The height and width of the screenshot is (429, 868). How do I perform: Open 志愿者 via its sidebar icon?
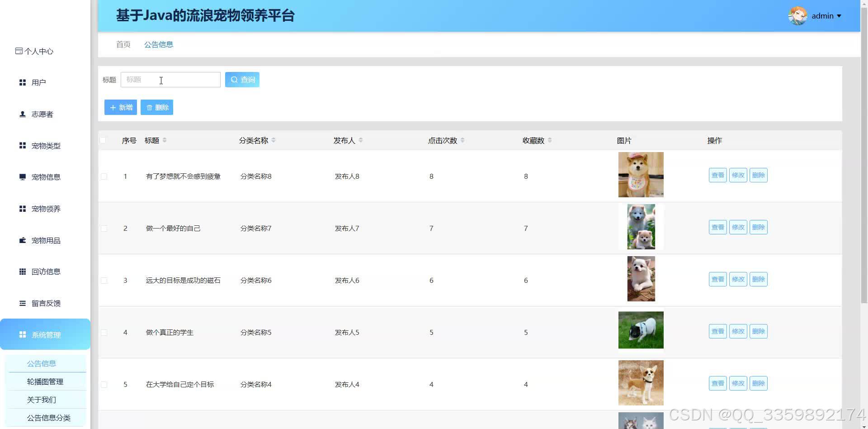pyautogui.click(x=22, y=114)
